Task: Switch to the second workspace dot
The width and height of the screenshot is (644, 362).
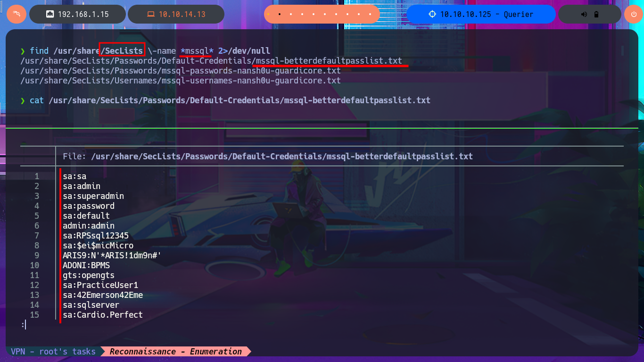Action: (280, 14)
